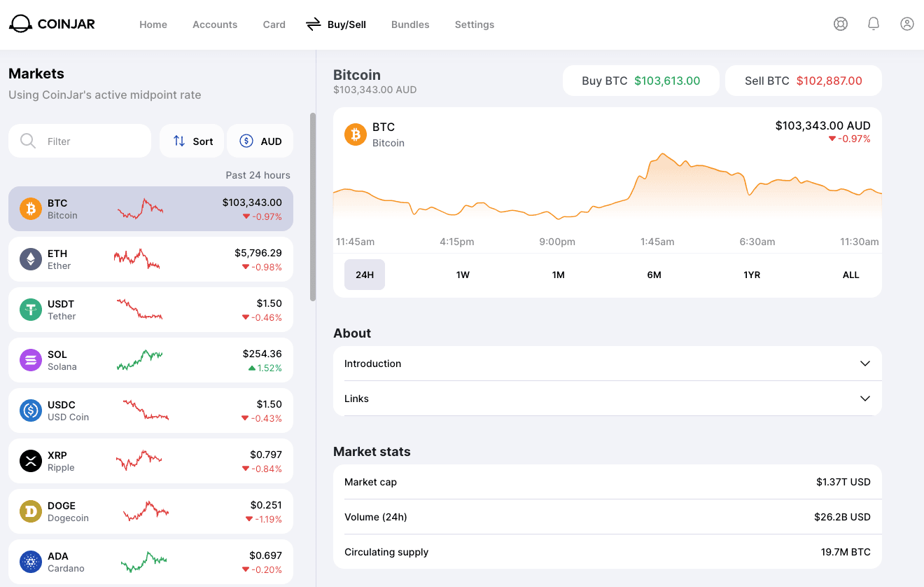The height and width of the screenshot is (587, 924).
Task: Select the 1W chart range
Action: tap(463, 275)
